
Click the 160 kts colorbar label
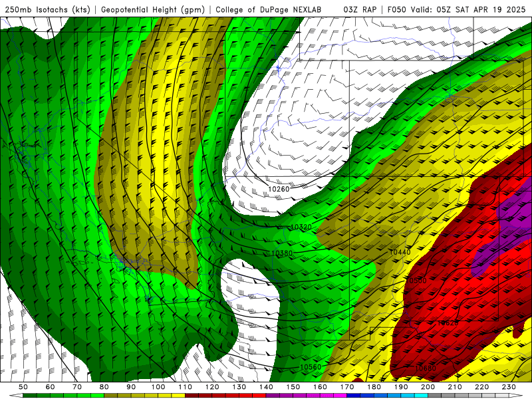pos(320,387)
